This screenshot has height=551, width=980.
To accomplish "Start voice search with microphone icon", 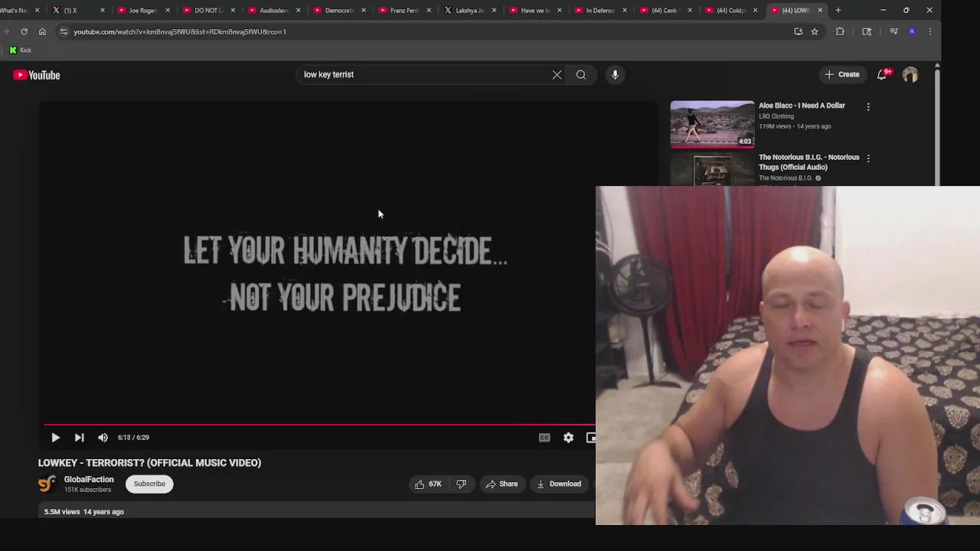I will (x=615, y=75).
